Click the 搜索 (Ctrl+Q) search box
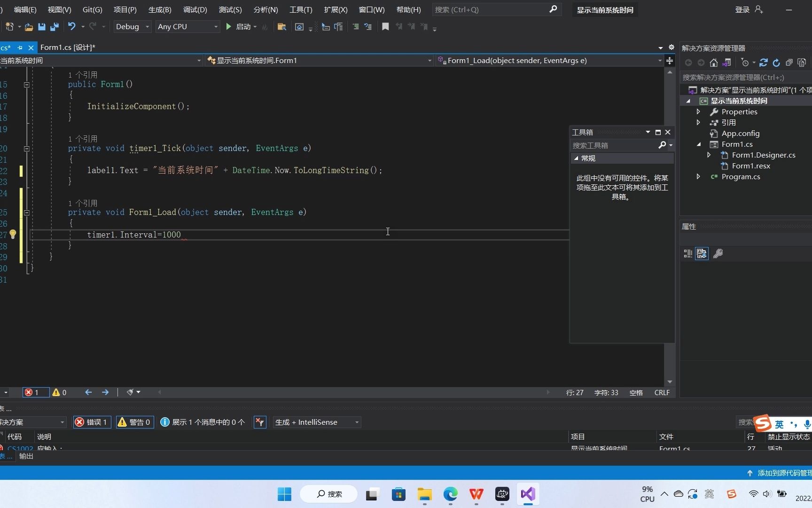The image size is (812, 508). point(497,9)
